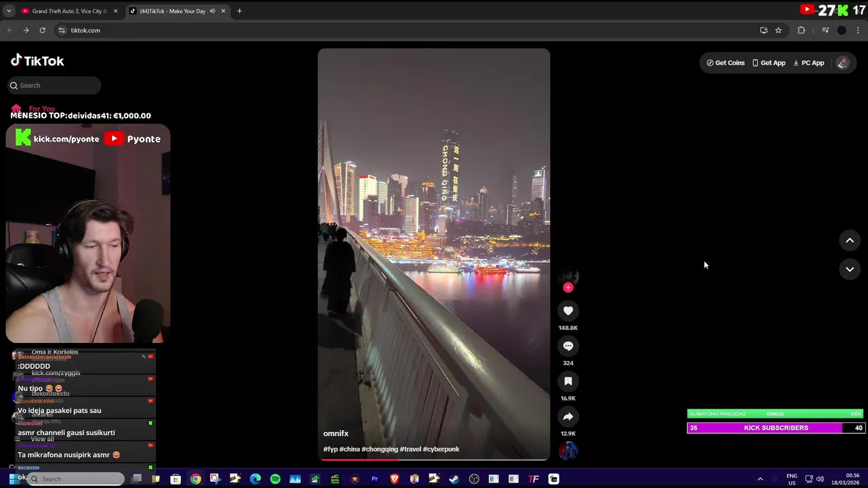This screenshot has height=488, width=868.
Task: Go back in browser history
Action: [x=9, y=30]
